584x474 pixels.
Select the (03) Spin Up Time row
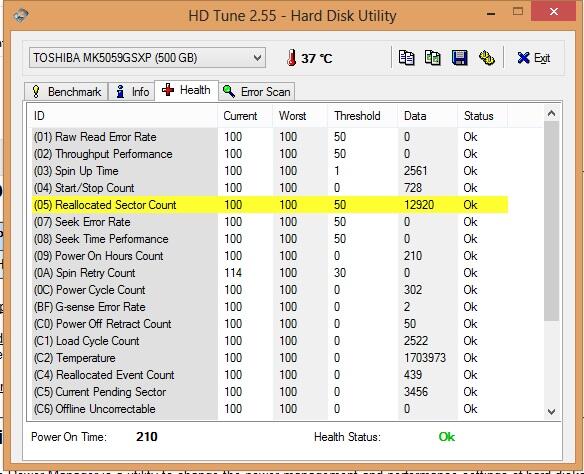270,171
